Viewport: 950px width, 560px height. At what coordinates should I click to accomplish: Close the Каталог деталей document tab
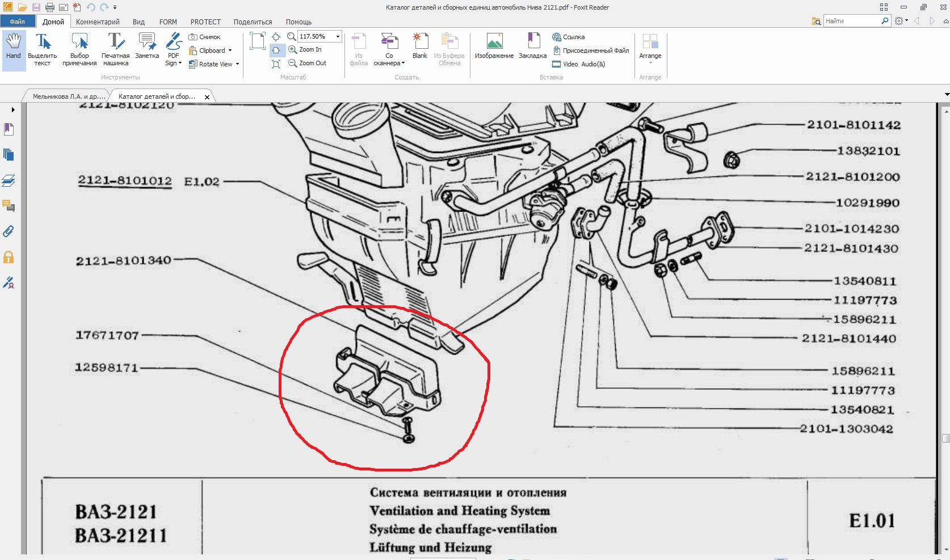(x=207, y=97)
